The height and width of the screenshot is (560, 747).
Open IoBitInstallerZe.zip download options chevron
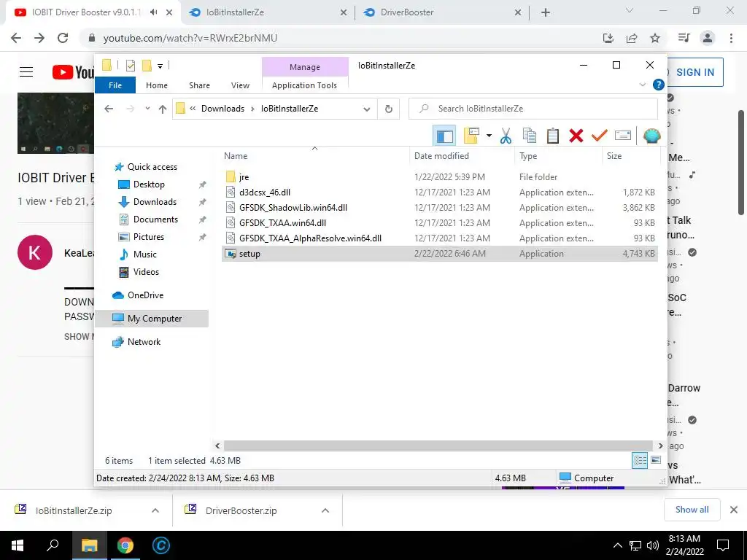point(155,510)
